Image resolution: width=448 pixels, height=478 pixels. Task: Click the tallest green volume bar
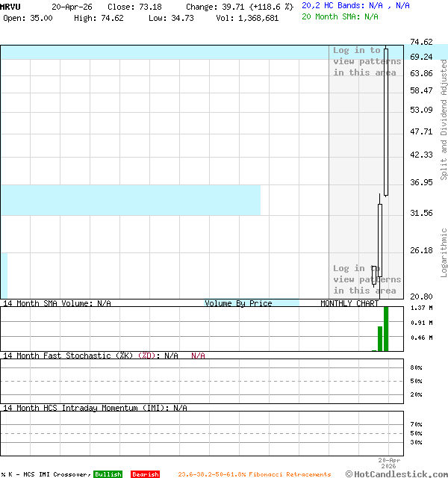tap(386, 329)
